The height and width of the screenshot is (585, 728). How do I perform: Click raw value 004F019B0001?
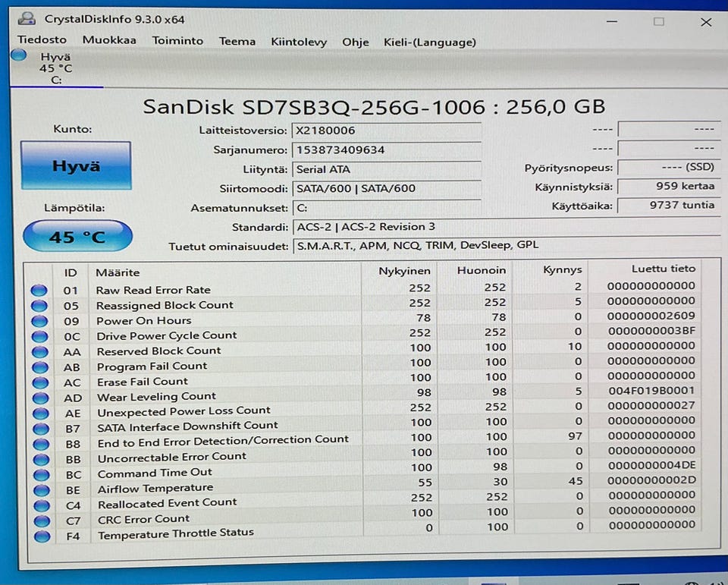tap(651, 390)
